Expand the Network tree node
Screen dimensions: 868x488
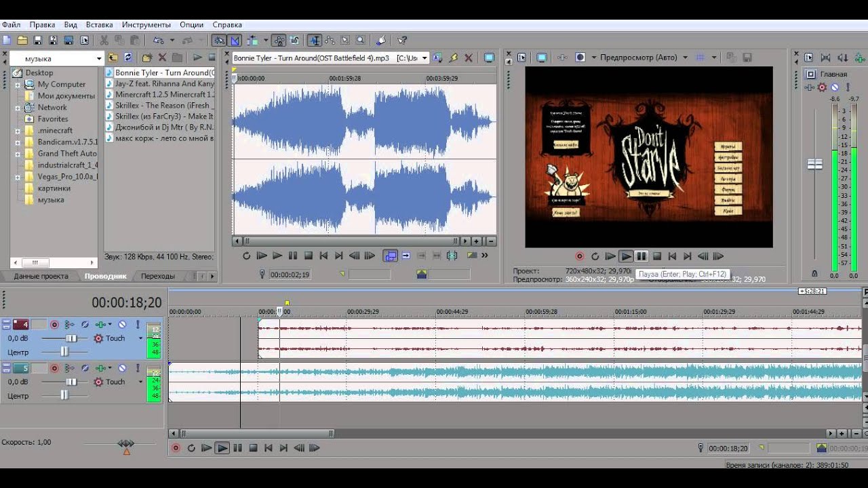(x=18, y=108)
